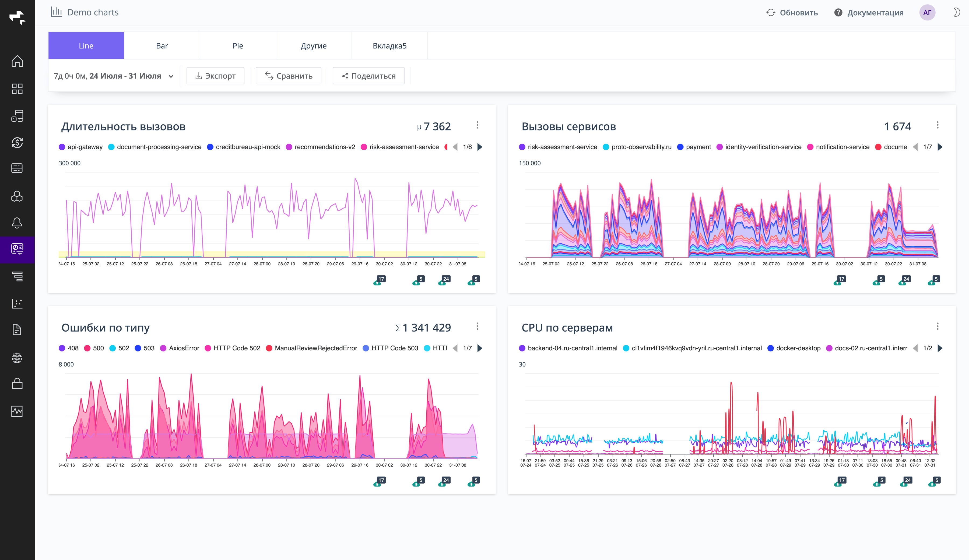Open the Вкладка5 tab
Screen dimensions: 969x560
coord(389,46)
